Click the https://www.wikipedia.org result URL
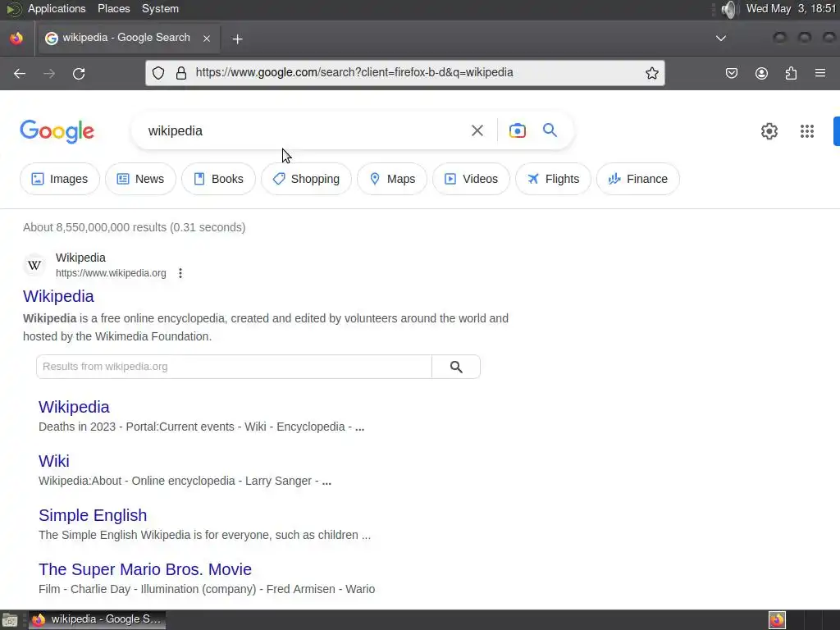 (111, 273)
